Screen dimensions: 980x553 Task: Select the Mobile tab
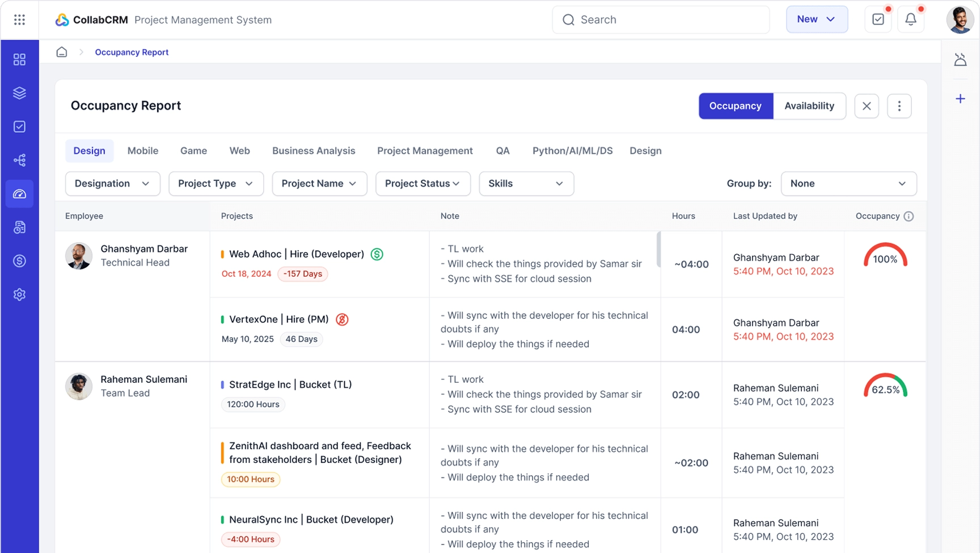click(143, 151)
